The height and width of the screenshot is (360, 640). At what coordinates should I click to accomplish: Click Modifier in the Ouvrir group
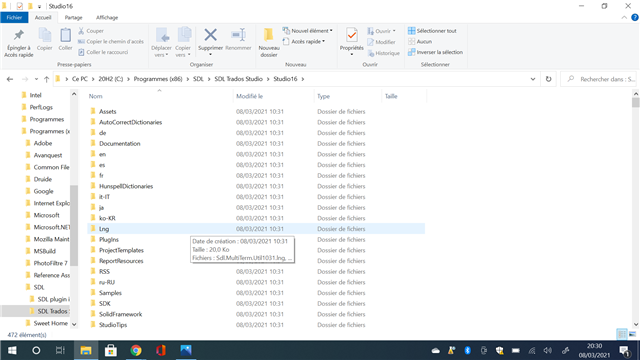click(381, 42)
